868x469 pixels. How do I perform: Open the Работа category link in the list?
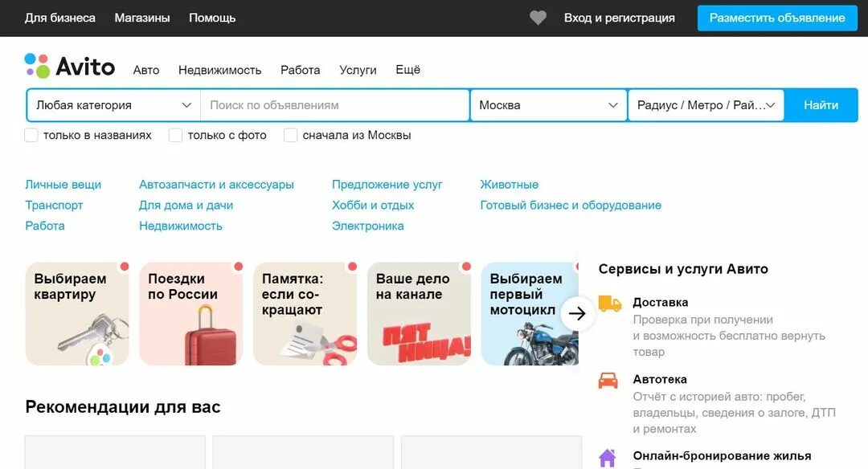[x=45, y=226]
